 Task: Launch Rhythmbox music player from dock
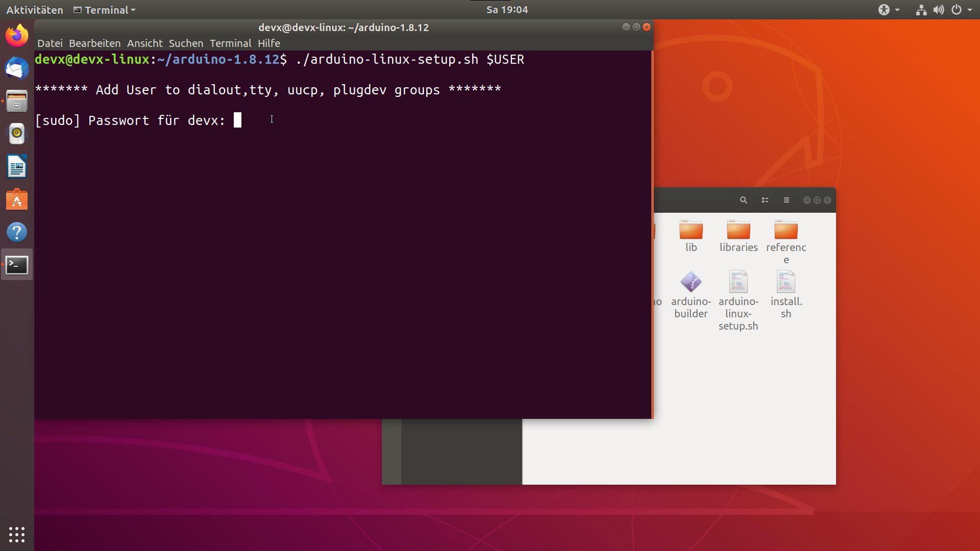pos(17,134)
